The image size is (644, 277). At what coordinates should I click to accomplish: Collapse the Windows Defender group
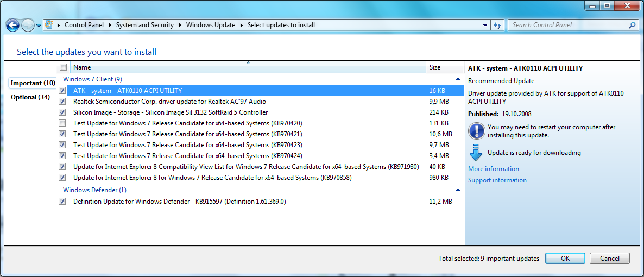(458, 190)
